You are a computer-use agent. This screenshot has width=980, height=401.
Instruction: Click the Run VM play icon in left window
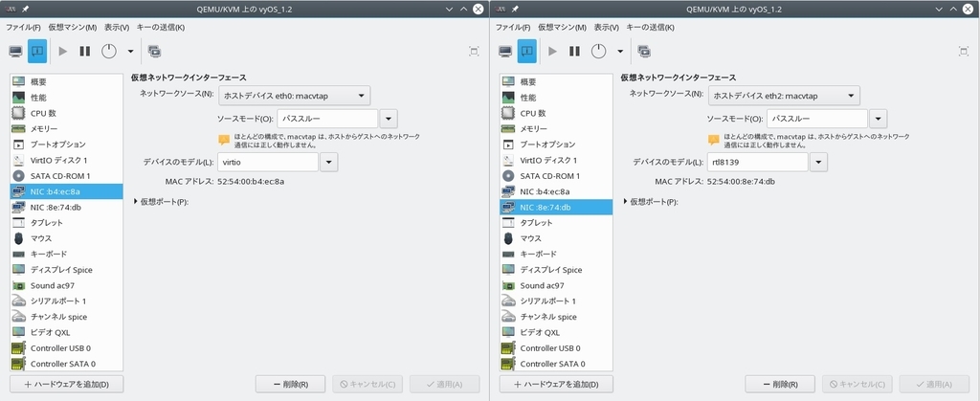(x=62, y=52)
